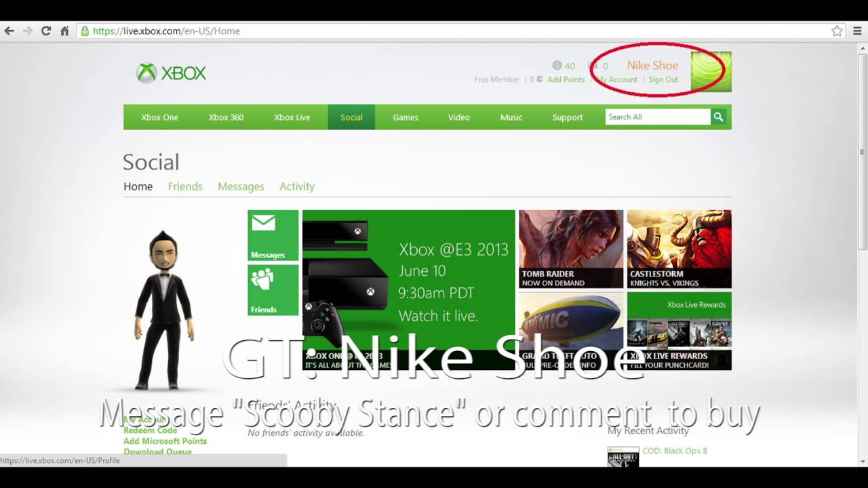Open the CastleStorm Knights vs. Vikings tile
Image resolution: width=868 pixels, height=488 pixels.
679,249
